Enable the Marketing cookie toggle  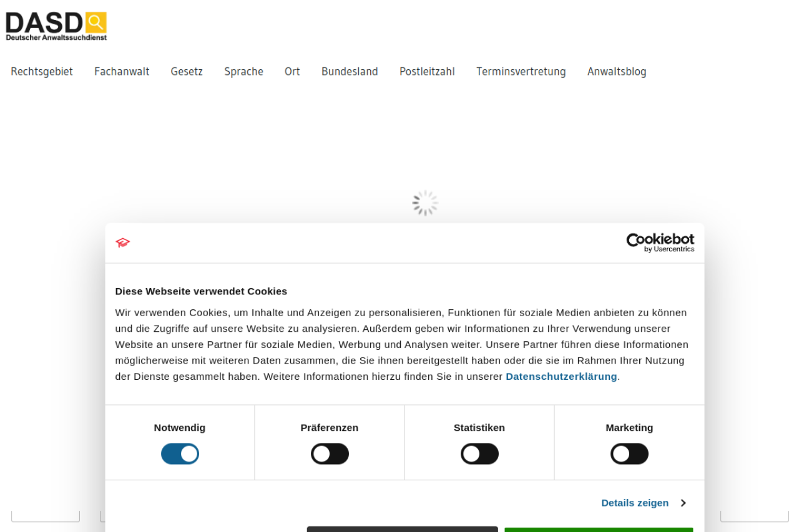tap(629, 454)
